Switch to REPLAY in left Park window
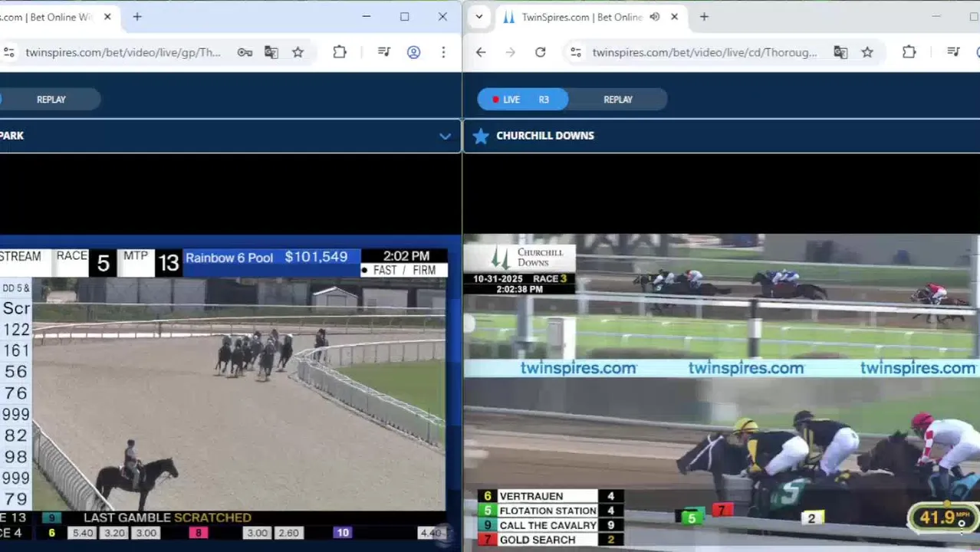This screenshot has width=980, height=552. point(51,99)
